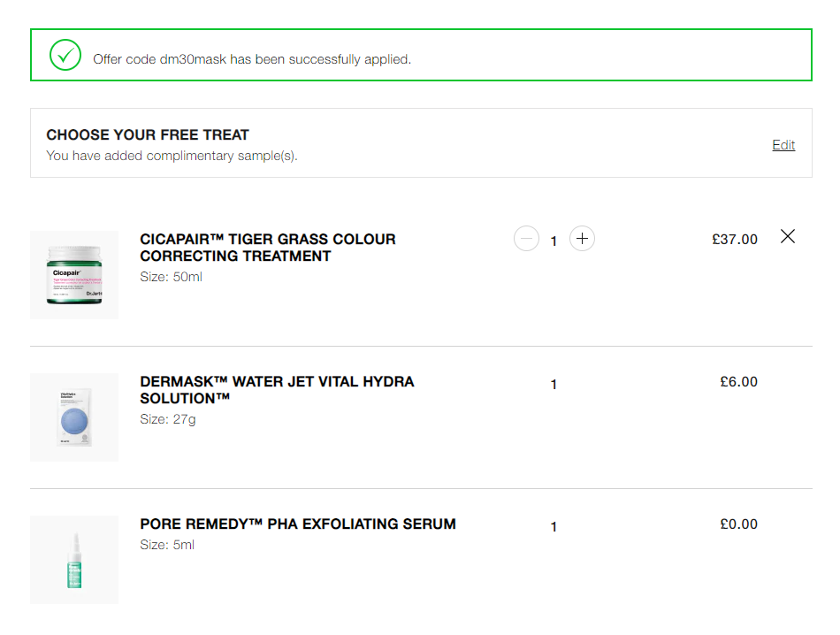Viewport: 840px width, 635px height.
Task: Click Cicapair Tiger Grass Colour Correcting title
Action: [268, 248]
